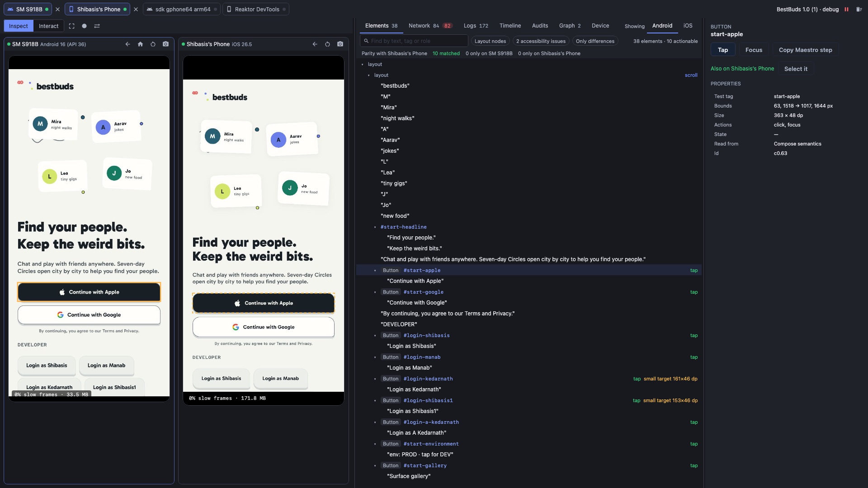The width and height of the screenshot is (868, 488).
Task: Toggle the Only differences filter
Action: (x=595, y=41)
